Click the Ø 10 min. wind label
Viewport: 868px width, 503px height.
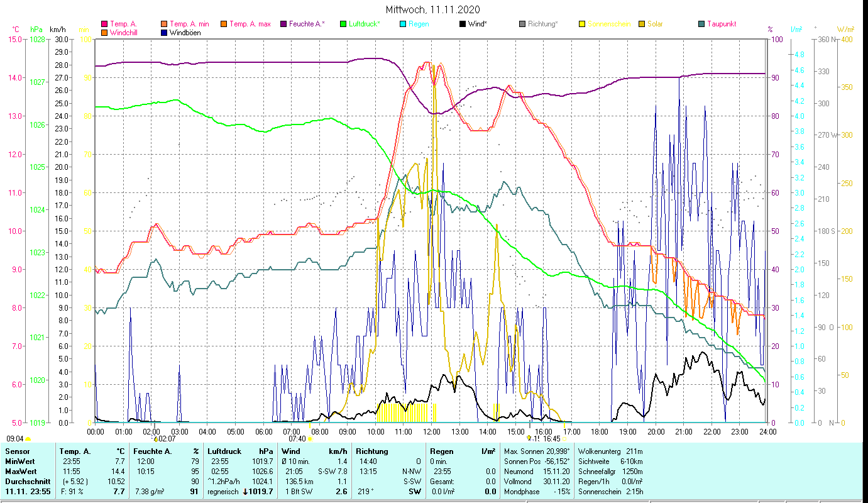point(297,462)
